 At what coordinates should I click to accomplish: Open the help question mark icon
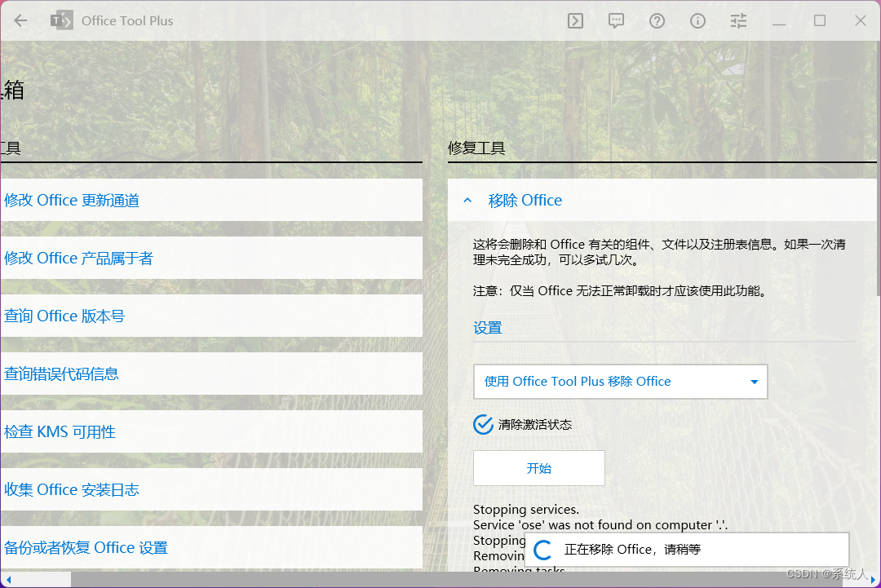click(x=657, y=20)
